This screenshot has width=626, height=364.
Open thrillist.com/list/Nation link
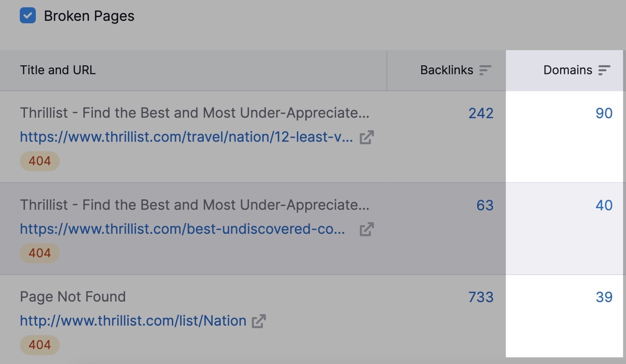coord(133,321)
